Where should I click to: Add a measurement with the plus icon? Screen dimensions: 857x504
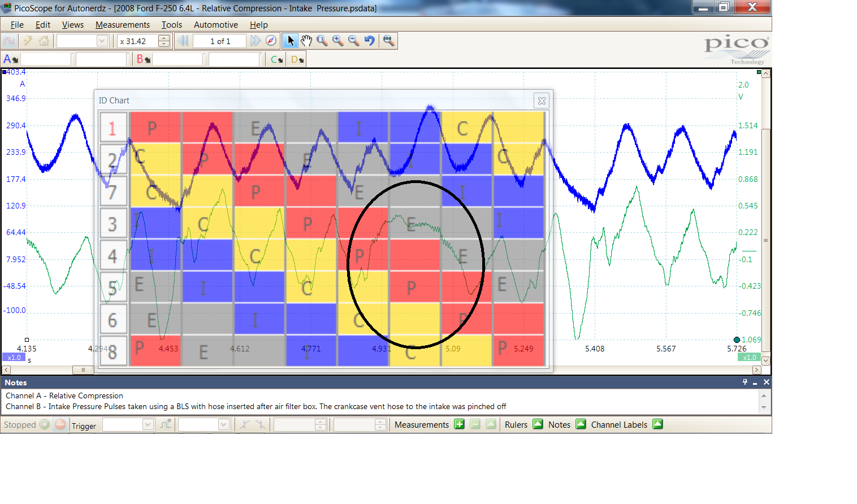coord(460,424)
